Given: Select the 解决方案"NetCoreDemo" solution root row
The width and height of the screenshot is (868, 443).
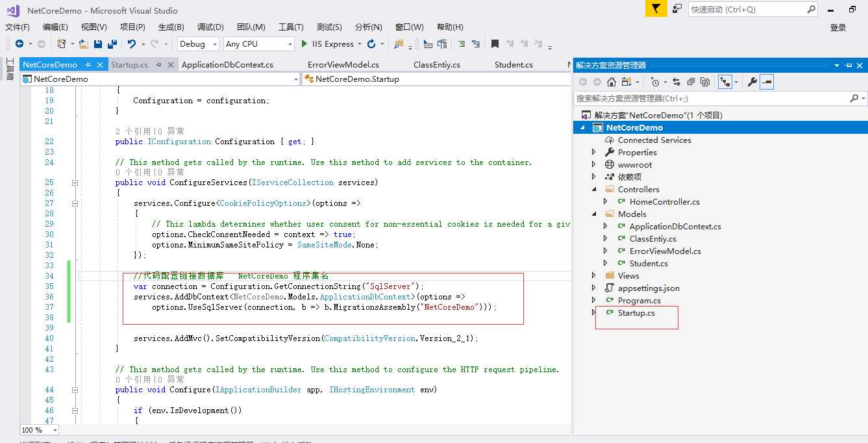Looking at the screenshot, I should pos(658,115).
